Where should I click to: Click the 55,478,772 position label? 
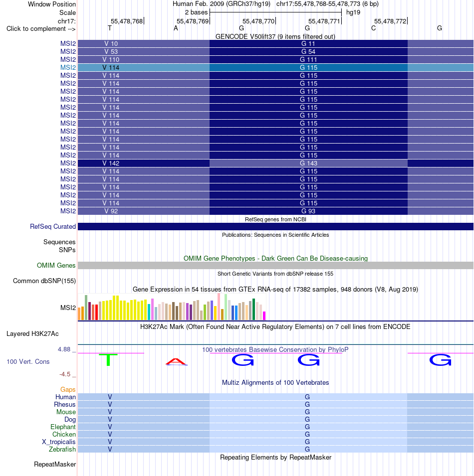click(390, 21)
